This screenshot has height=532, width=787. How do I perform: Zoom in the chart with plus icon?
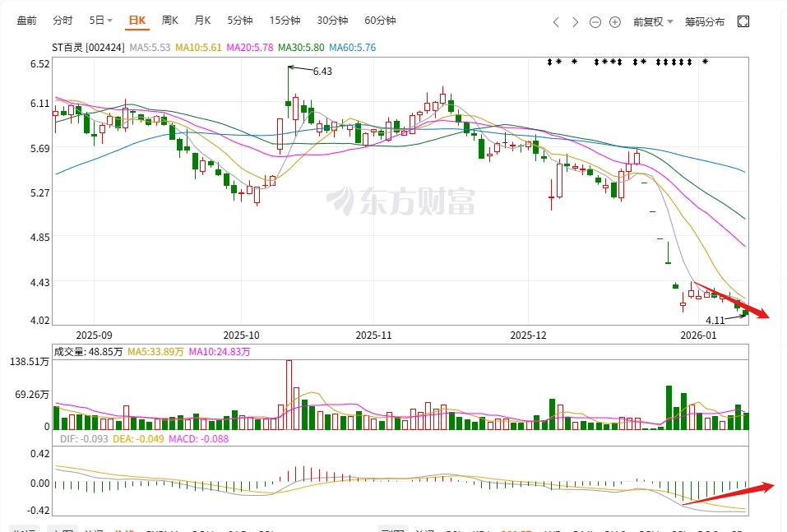pyautogui.click(x=615, y=22)
